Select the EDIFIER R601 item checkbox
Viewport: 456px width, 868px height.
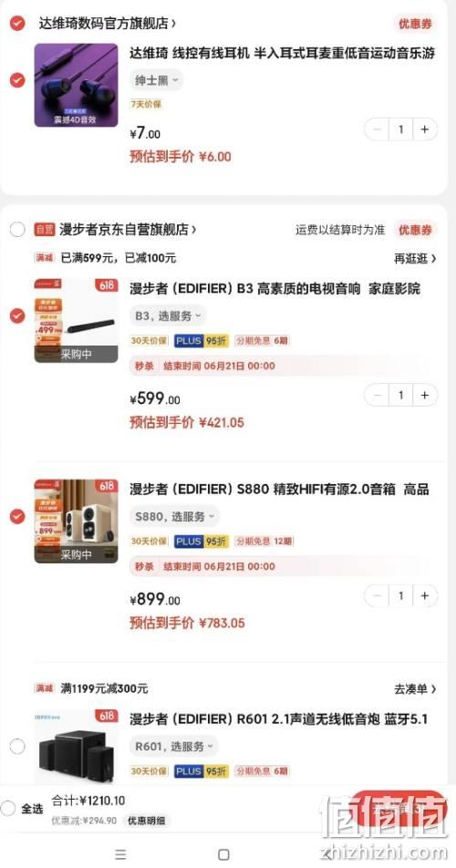pos(17,746)
